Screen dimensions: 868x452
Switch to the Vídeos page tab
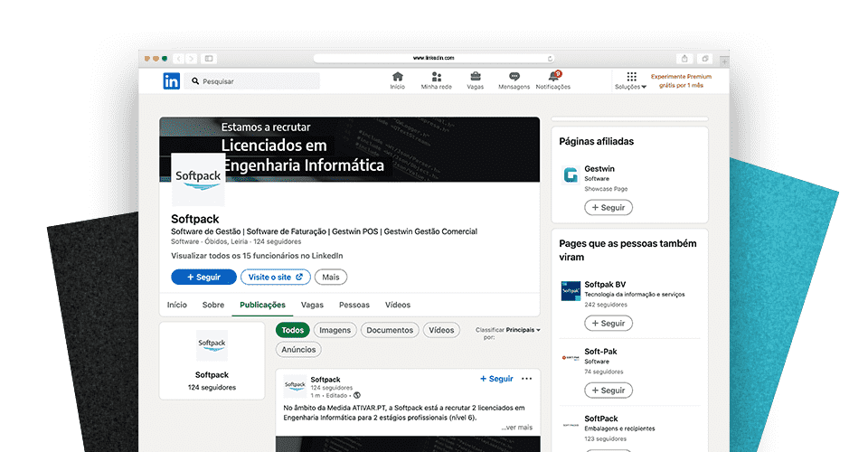tap(398, 305)
